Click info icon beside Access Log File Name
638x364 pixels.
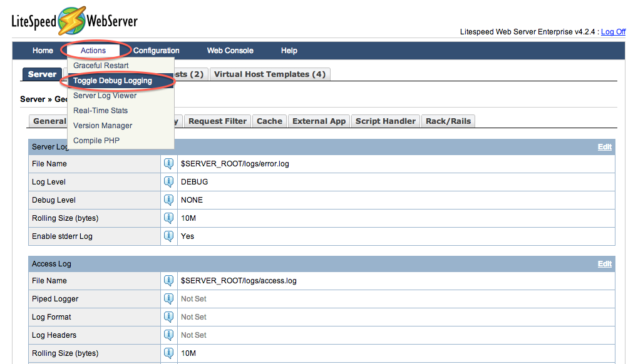[168, 280]
